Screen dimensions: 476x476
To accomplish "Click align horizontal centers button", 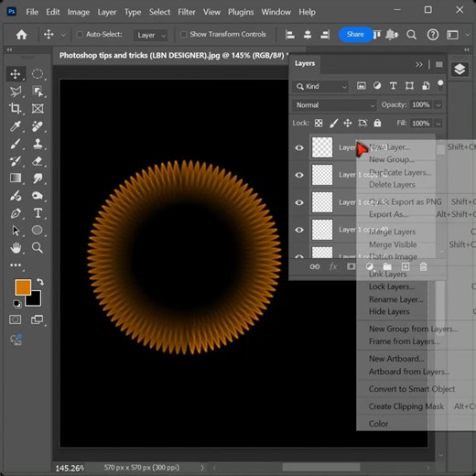I will [308, 35].
